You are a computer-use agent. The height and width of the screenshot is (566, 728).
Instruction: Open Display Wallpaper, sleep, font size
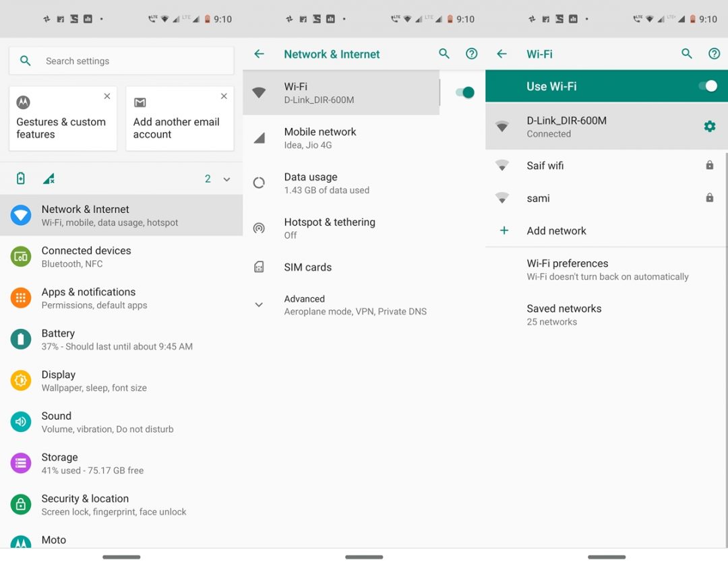pyautogui.click(x=121, y=381)
